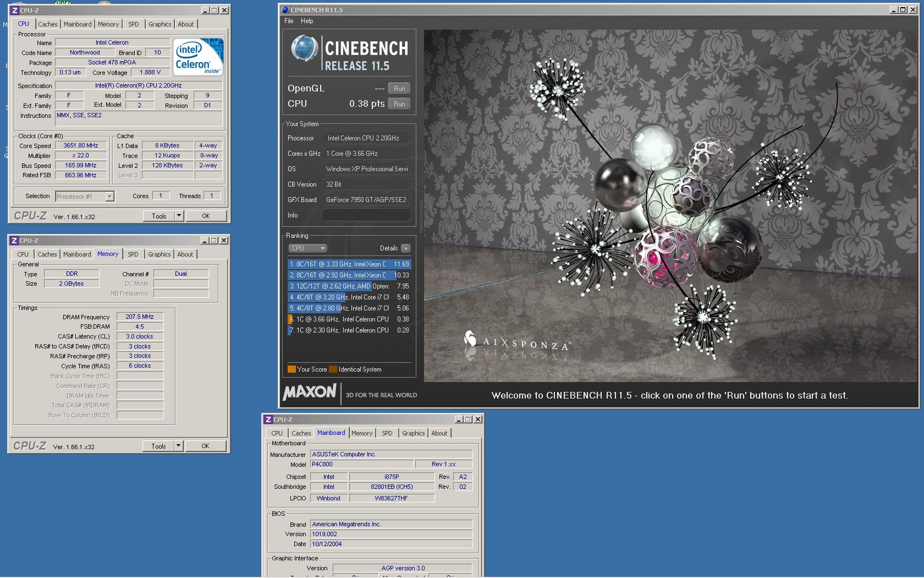Image resolution: width=924 pixels, height=578 pixels.
Task: Click the Identical System legend swatch
Action: [333, 369]
